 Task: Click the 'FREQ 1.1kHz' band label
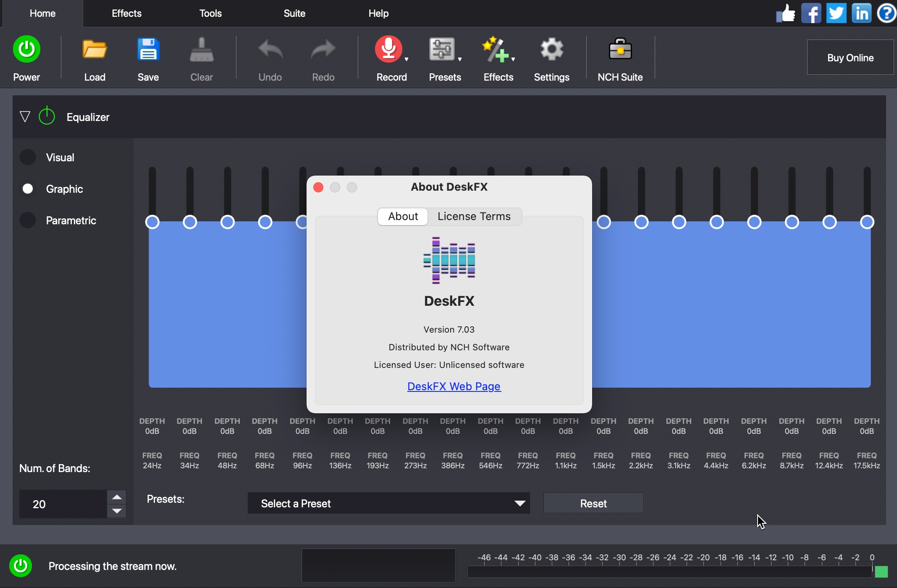566,460
